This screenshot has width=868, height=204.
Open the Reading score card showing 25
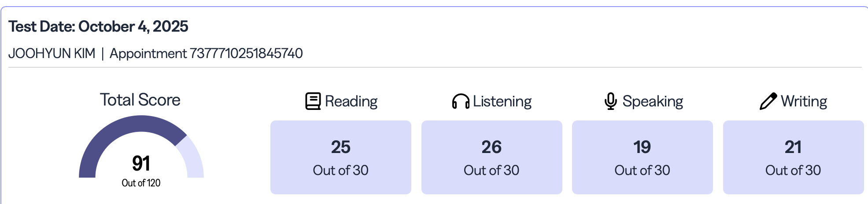pos(340,157)
